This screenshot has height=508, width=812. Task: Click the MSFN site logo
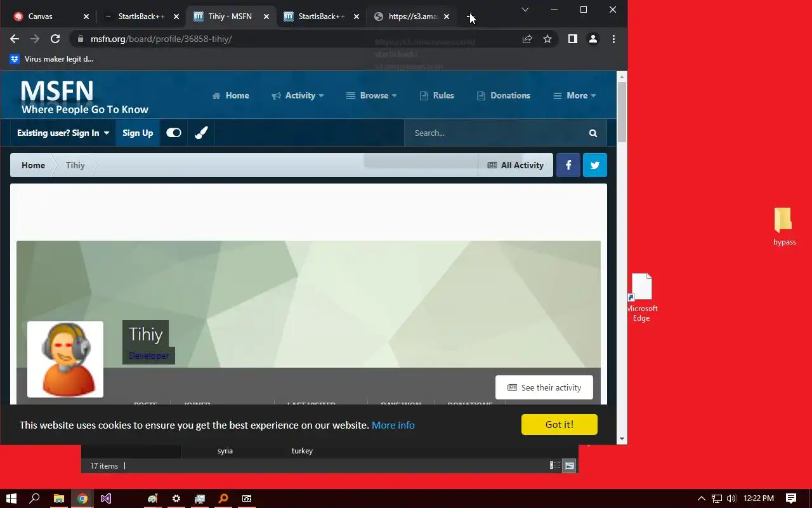click(x=84, y=98)
